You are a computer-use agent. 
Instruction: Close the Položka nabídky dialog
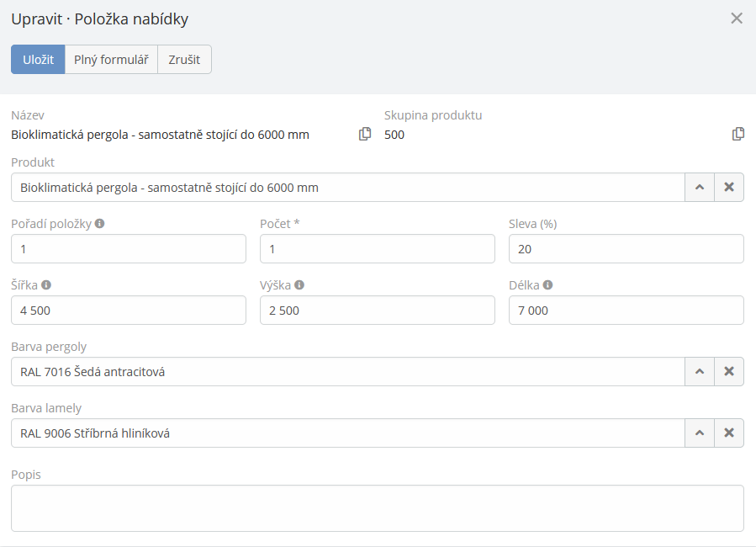(737, 19)
